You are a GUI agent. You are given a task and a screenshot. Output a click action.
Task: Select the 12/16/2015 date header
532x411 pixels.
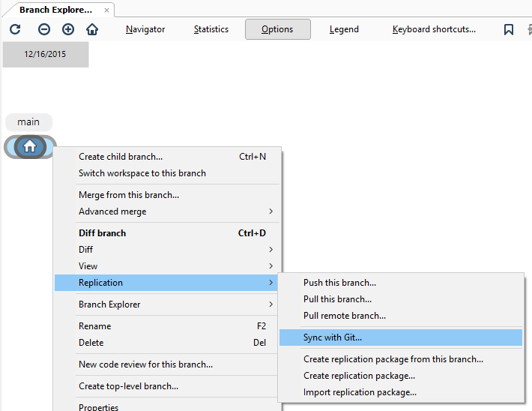tap(45, 54)
